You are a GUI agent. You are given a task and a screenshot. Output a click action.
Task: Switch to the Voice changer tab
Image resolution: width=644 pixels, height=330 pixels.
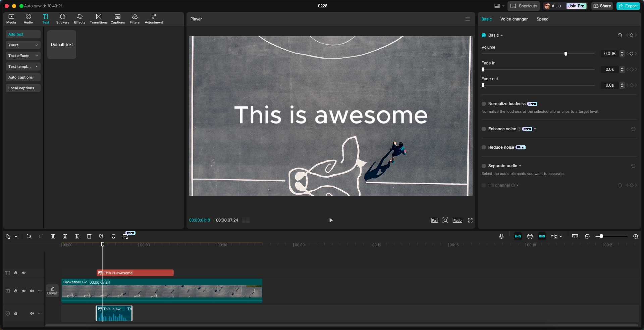tap(514, 19)
